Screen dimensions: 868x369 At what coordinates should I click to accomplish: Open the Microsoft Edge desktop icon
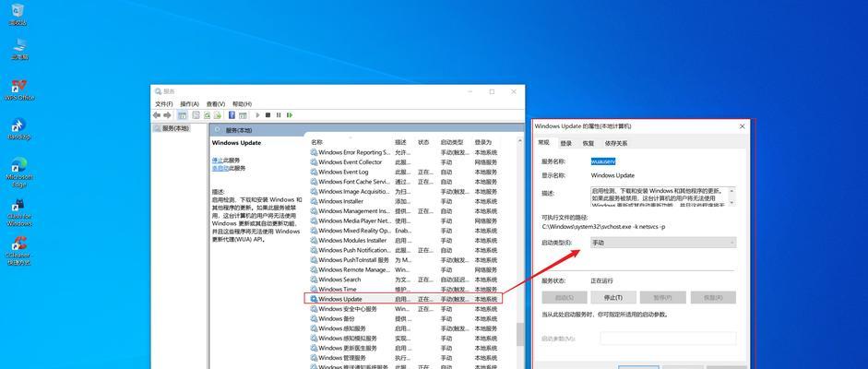[x=19, y=173]
